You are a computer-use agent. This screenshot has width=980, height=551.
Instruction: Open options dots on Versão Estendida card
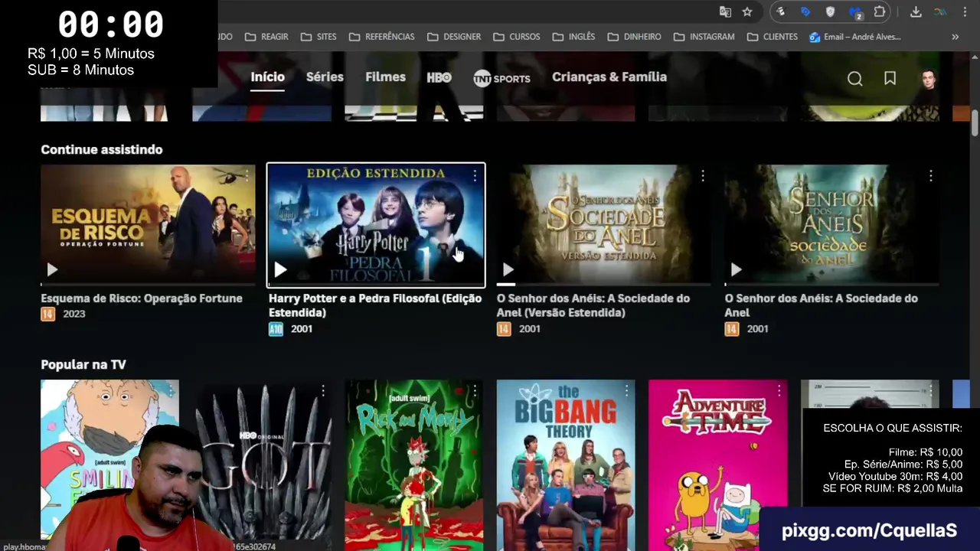click(702, 176)
